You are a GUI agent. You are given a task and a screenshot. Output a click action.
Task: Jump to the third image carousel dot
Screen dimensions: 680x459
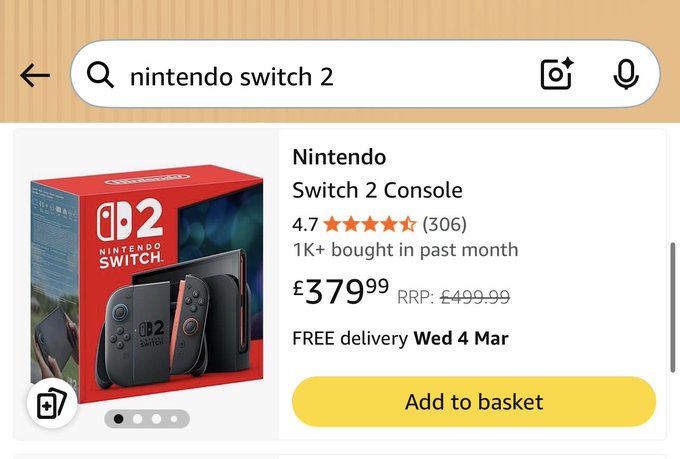(155, 419)
